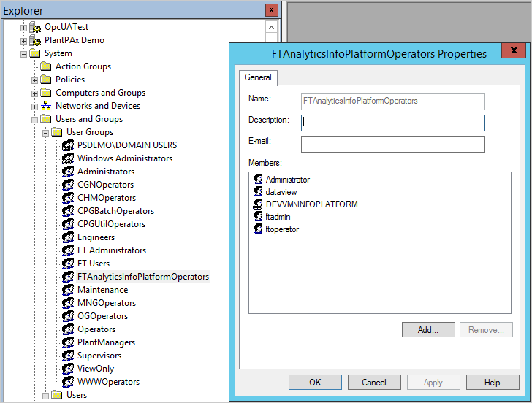Click the PlantManagers group icon
The height and width of the screenshot is (403, 532).
click(x=68, y=342)
